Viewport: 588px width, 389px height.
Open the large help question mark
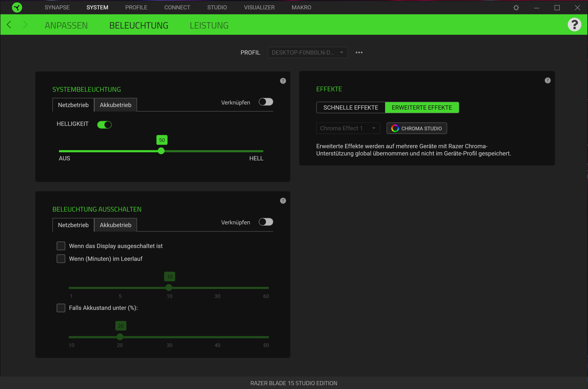click(x=574, y=25)
